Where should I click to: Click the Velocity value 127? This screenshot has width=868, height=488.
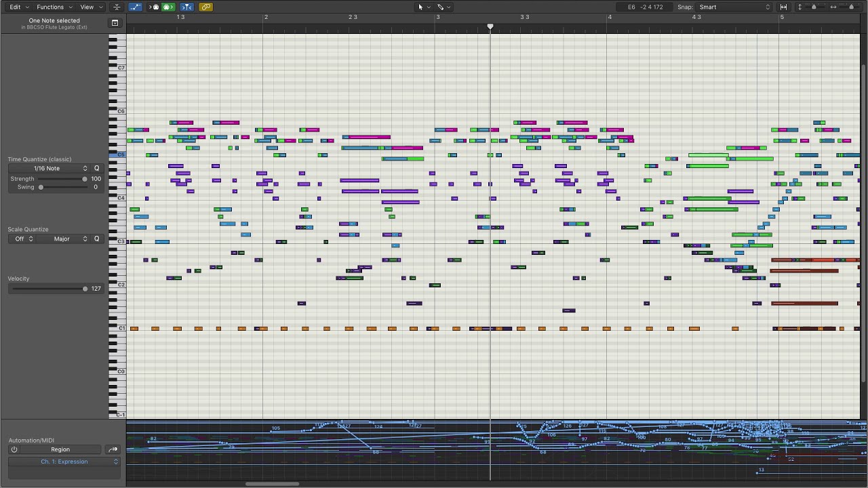pos(96,289)
